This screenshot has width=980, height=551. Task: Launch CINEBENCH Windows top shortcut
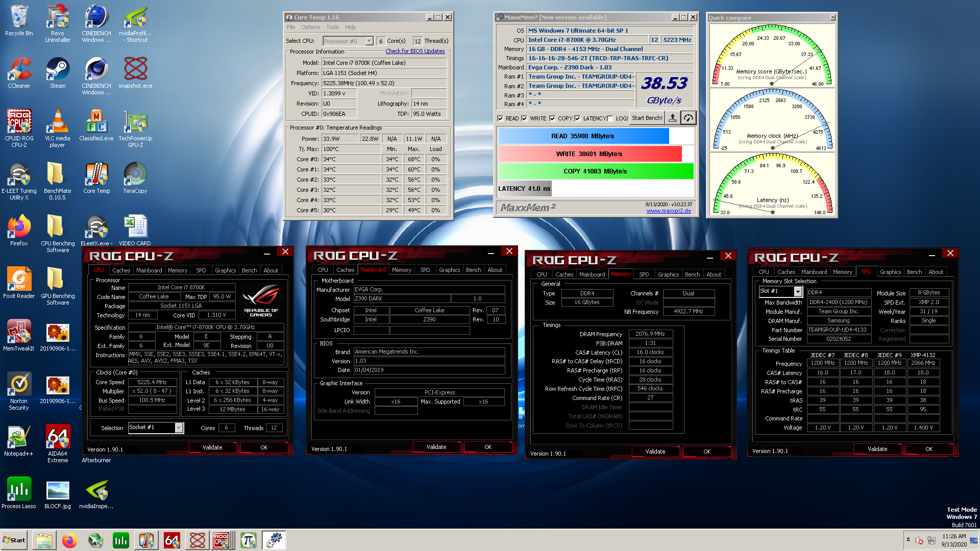pos(96,23)
